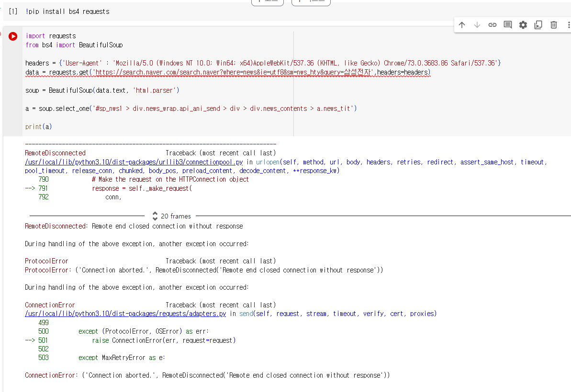Mirror cell in tab icon
Viewport: 571px width, 392px height.
pos(538,25)
